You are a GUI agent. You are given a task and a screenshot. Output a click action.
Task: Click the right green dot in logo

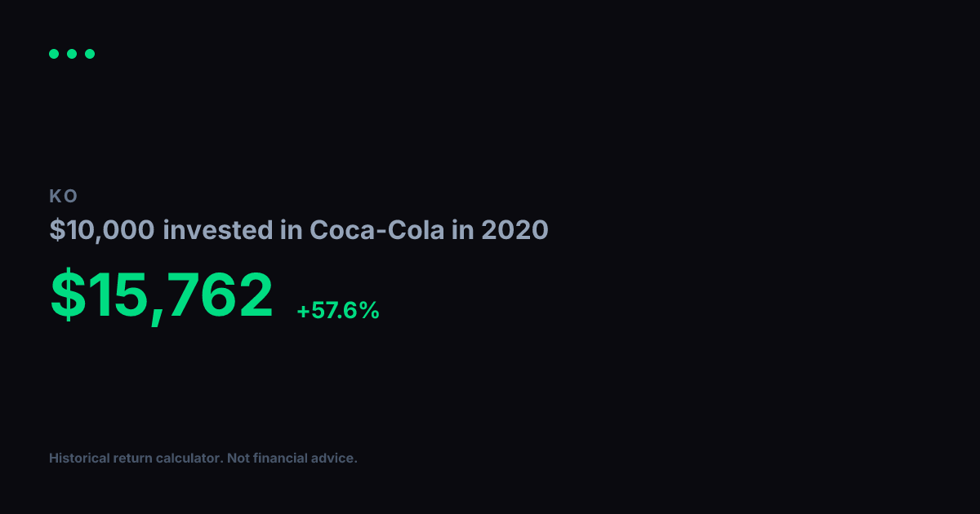point(90,54)
